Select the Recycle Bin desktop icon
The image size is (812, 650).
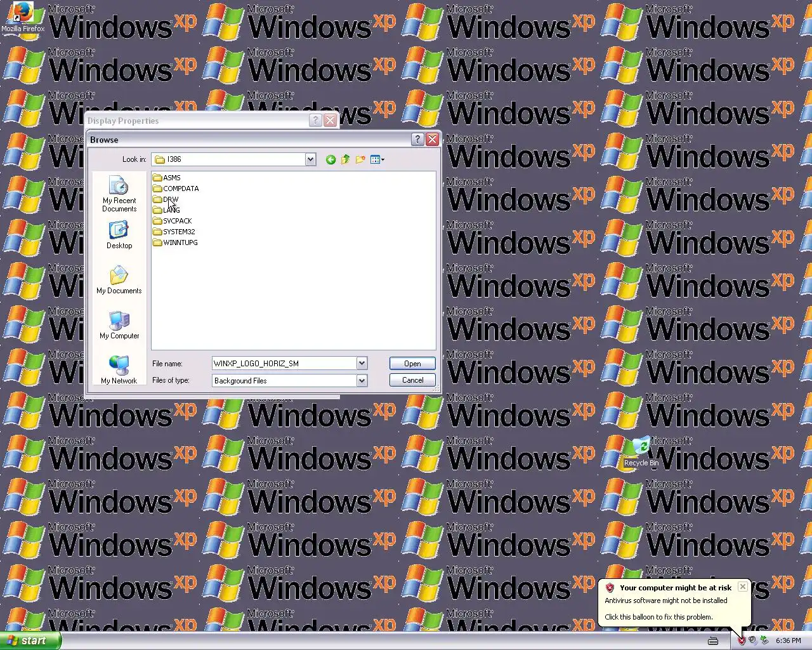tap(641, 451)
